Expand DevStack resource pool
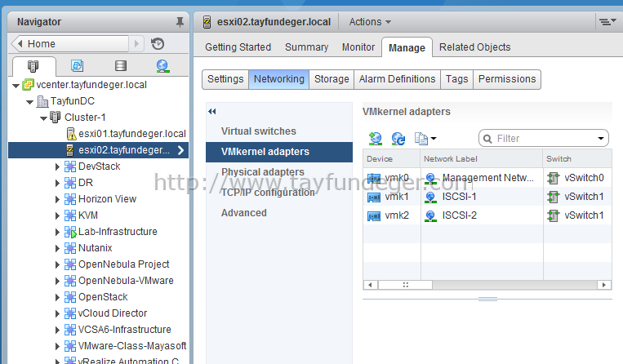This screenshot has height=364, width=623. [x=57, y=166]
